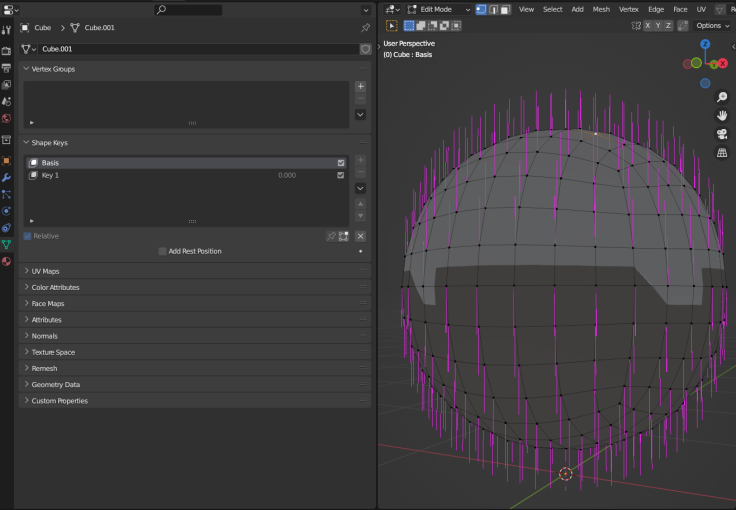Select face select mode
The width and height of the screenshot is (736, 510).
pyautogui.click(x=505, y=9)
